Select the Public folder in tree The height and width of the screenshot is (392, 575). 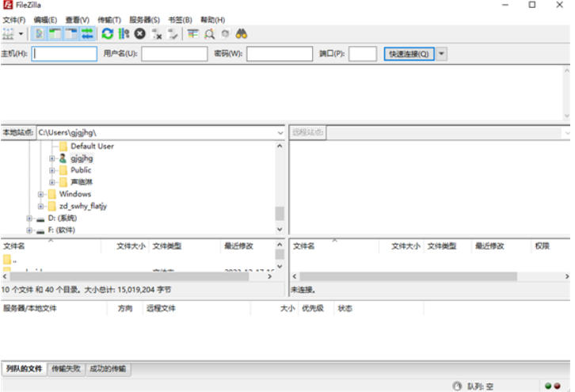pos(81,170)
